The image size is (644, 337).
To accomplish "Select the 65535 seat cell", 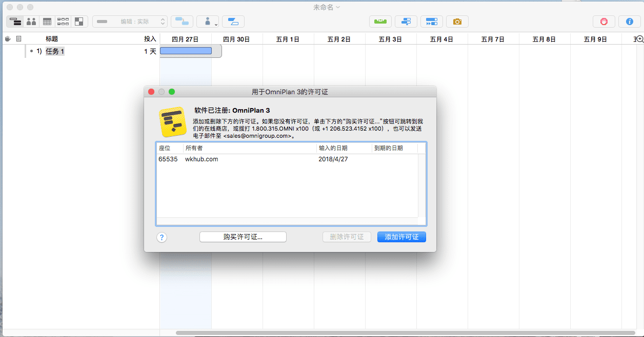I will [168, 159].
